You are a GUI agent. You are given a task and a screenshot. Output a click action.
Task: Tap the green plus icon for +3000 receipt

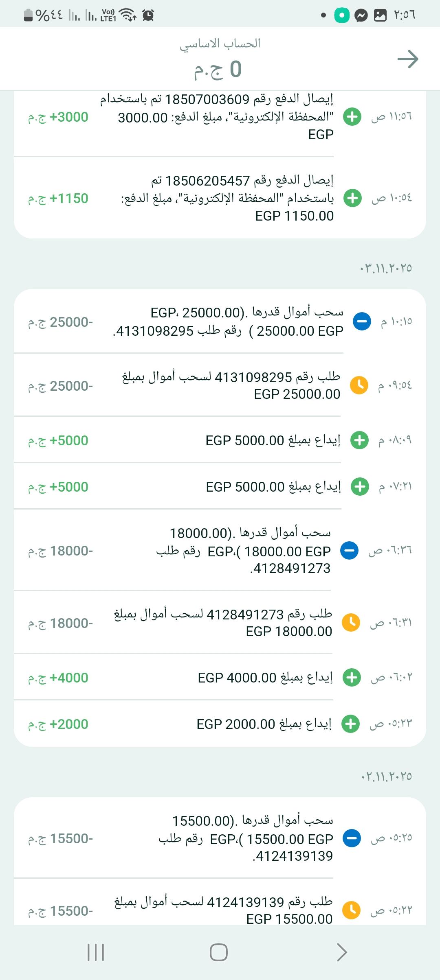(352, 117)
